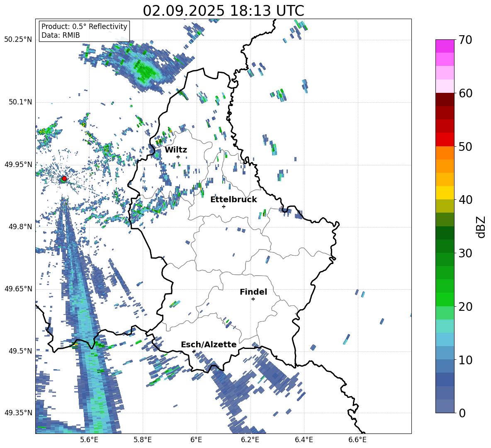Click the 5.8°E longitude label
Image resolution: width=491 pixels, height=448 pixels.
pos(143,440)
